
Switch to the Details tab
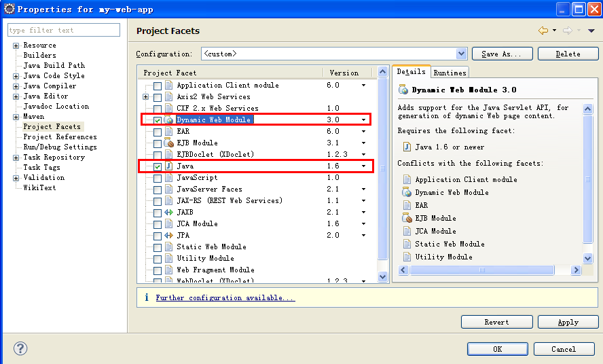[x=411, y=71]
